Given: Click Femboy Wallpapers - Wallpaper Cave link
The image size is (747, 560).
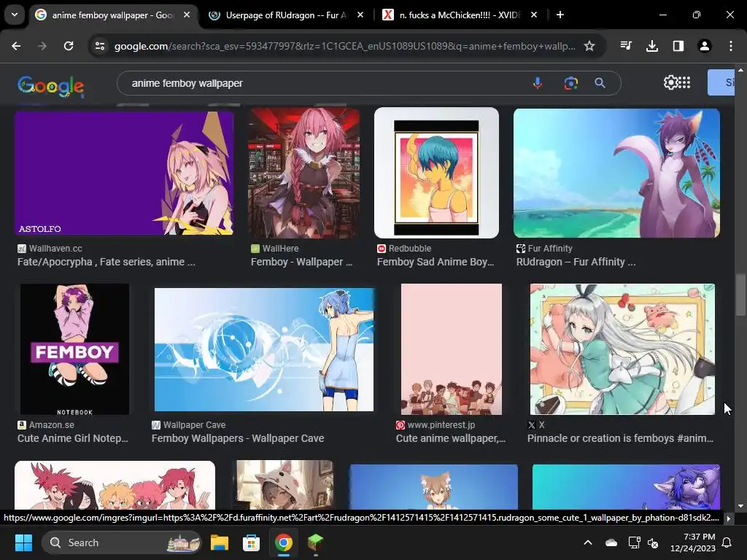Looking at the screenshot, I should [238, 438].
